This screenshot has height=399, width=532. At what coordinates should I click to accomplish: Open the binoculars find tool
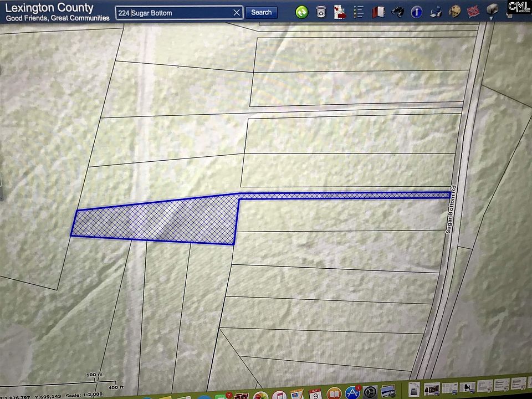pos(397,12)
